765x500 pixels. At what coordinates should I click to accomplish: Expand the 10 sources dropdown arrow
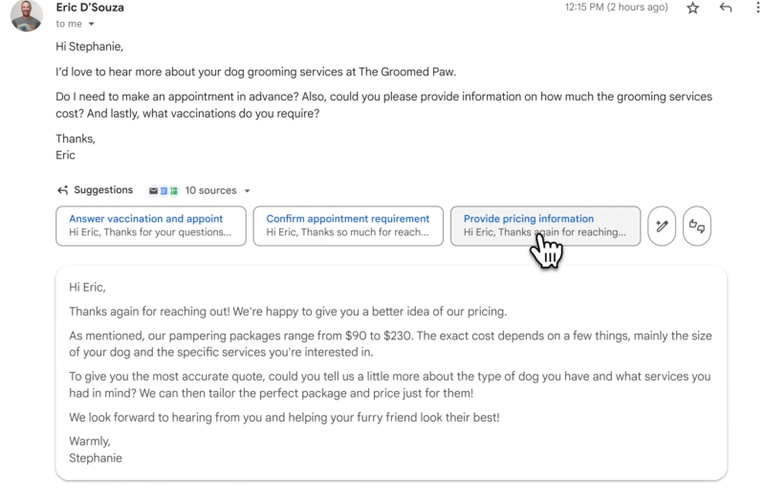pyautogui.click(x=247, y=191)
